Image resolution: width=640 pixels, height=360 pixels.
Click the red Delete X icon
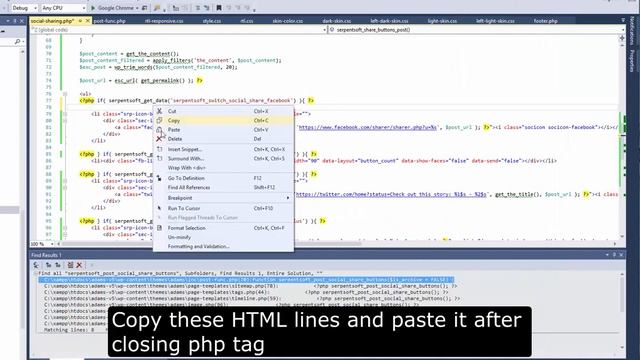(x=159, y=139)
